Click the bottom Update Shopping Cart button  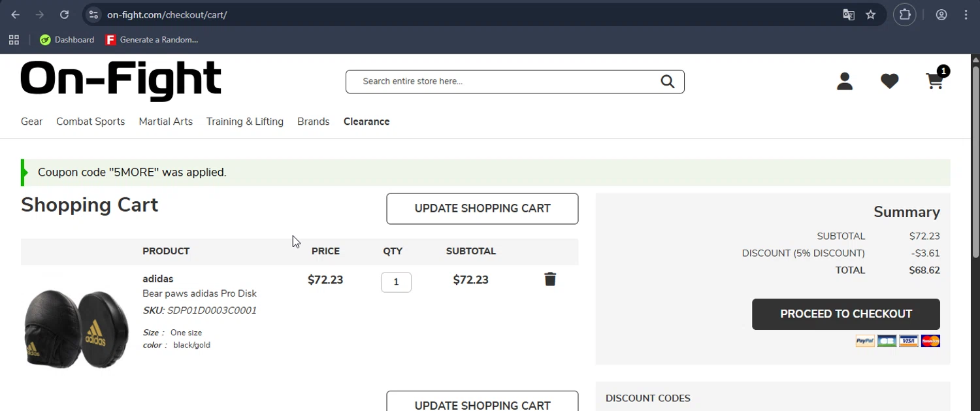coord(482,401)
